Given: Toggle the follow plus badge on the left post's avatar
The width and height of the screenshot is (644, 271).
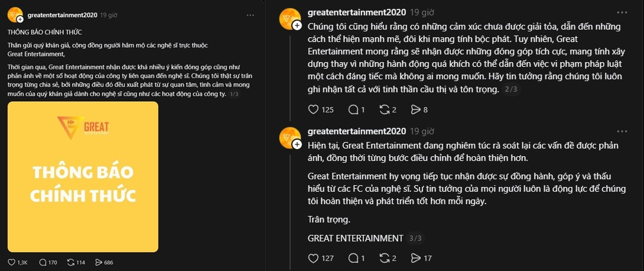Looking at the screenshot, I should [x=20, y=20].
